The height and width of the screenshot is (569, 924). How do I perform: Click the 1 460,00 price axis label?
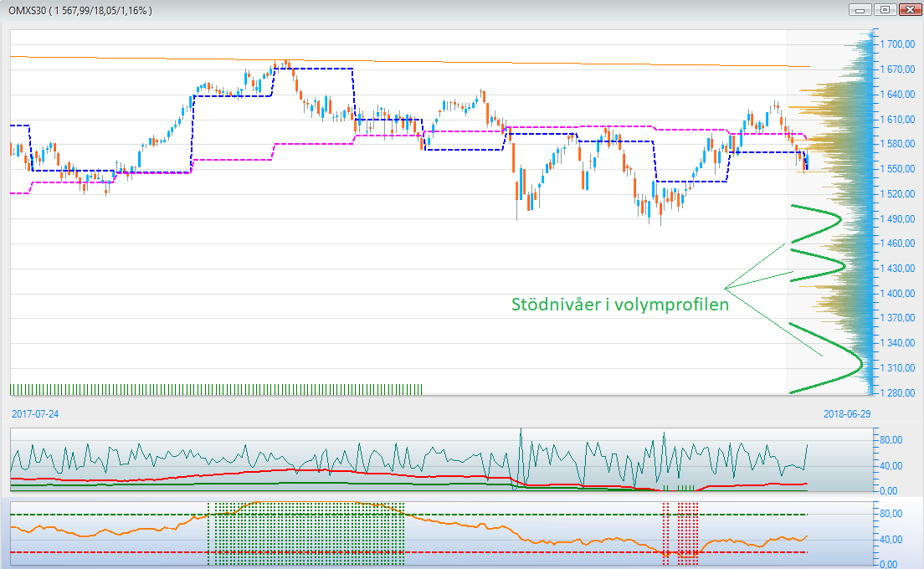pos(898,243)
